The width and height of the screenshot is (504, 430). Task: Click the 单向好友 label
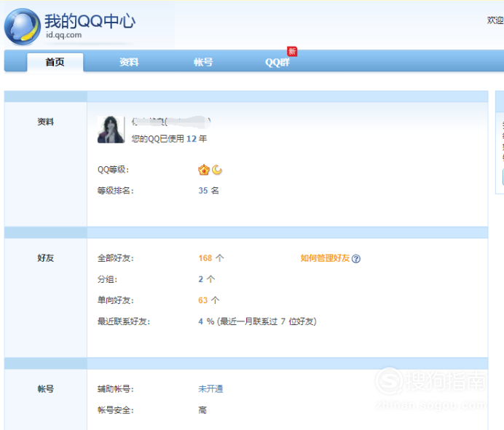pyautogui.click(x=115, y=300)
